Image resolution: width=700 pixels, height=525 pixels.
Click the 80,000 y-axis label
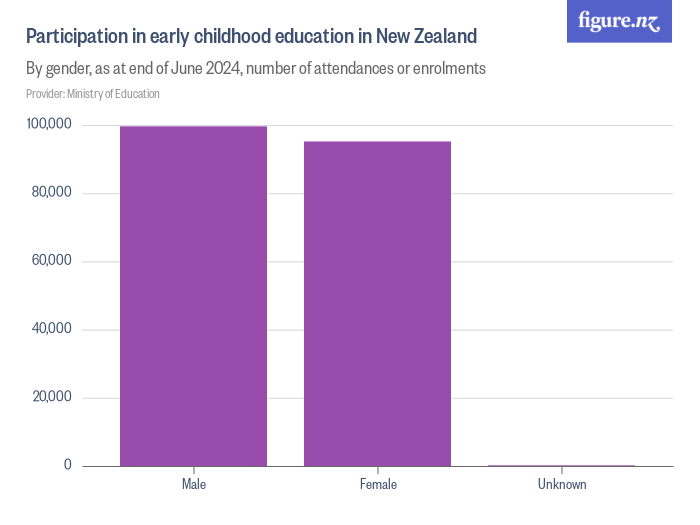[x=51, y=193]
